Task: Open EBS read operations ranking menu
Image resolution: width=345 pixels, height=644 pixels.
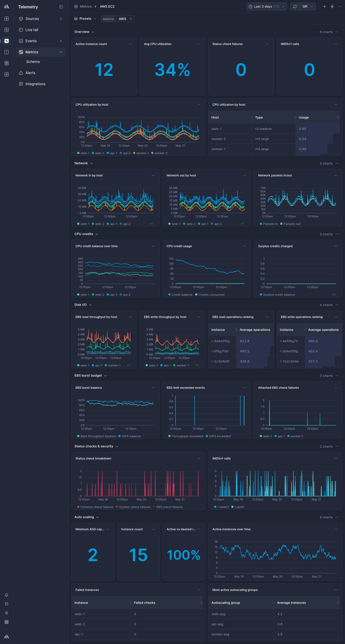Action: (267, 317)
